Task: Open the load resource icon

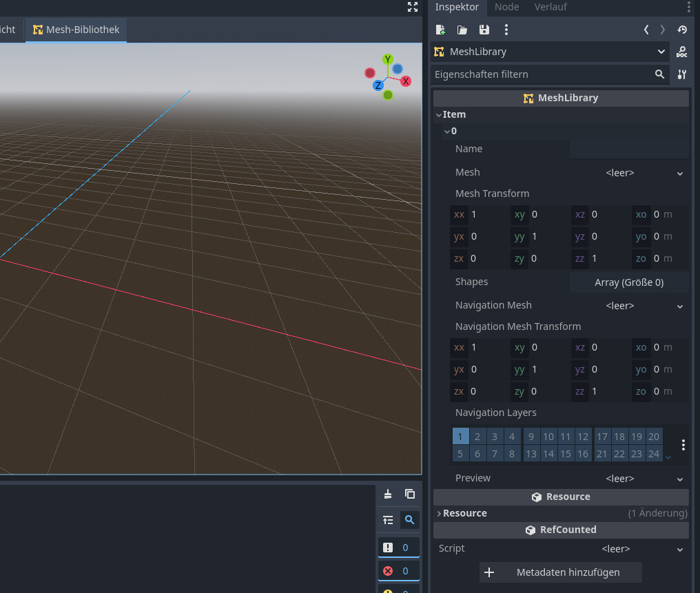Action: pyautogui.click(x=462, y=30)
